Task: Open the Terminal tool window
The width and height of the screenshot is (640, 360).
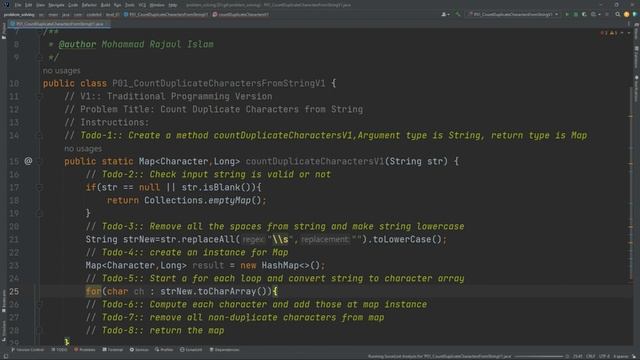Action: coord(113,350)
